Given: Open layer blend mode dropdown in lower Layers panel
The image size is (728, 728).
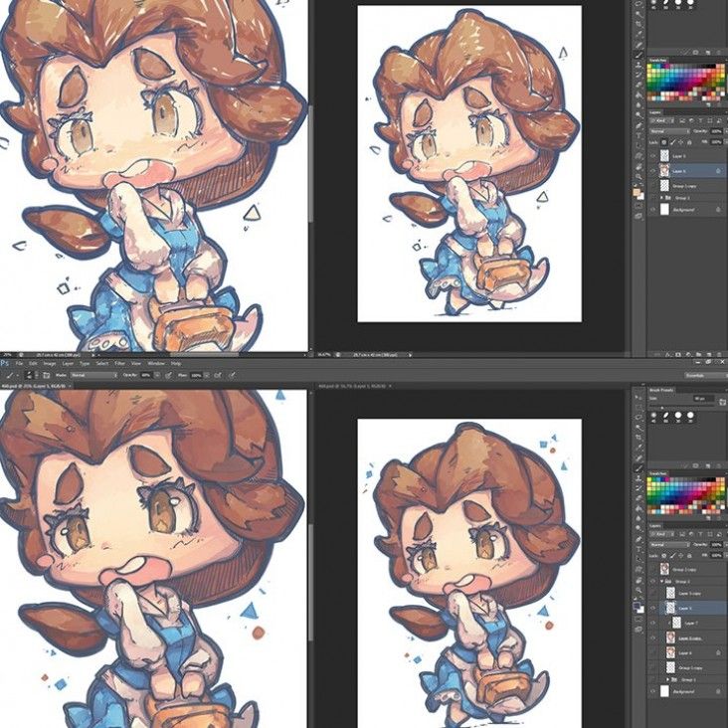Looking at the screenshot, I should click(670, 545).
